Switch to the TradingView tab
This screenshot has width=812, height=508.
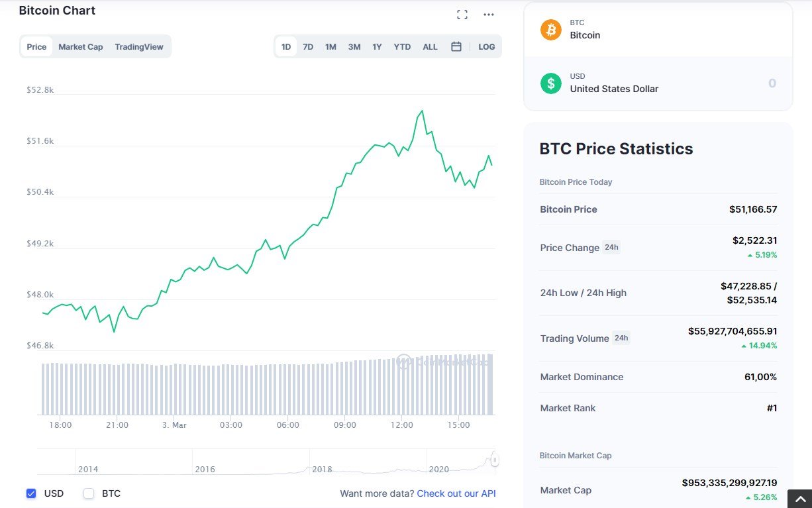click(x=139, y=46)
